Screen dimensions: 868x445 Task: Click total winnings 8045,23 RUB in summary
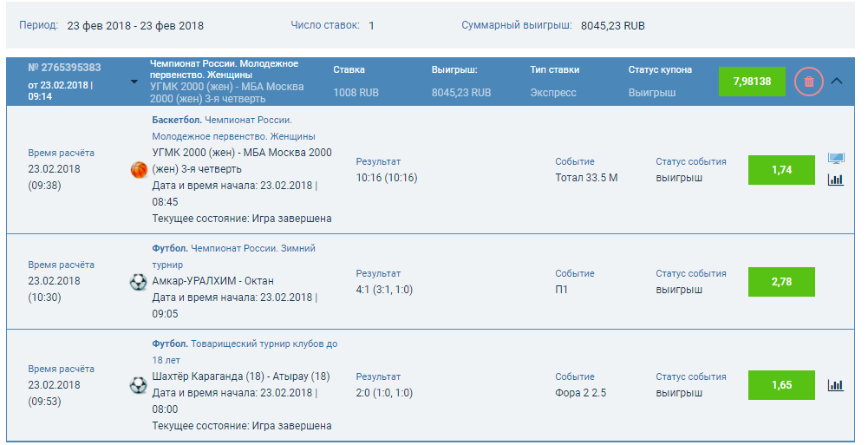tap(613, 25)
